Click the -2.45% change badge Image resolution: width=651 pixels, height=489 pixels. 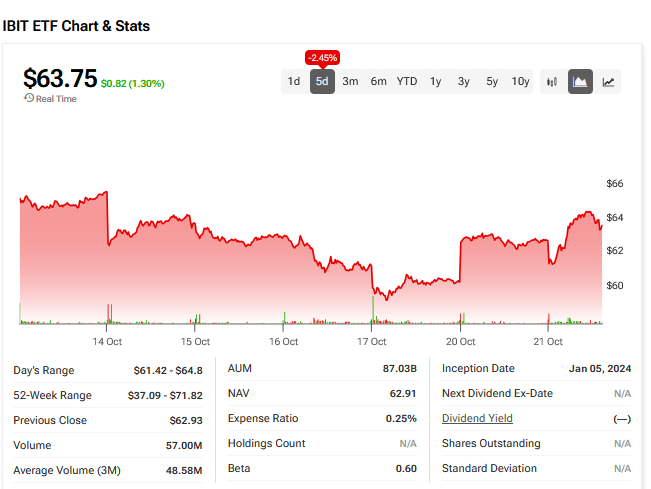(x=322, y=57)
